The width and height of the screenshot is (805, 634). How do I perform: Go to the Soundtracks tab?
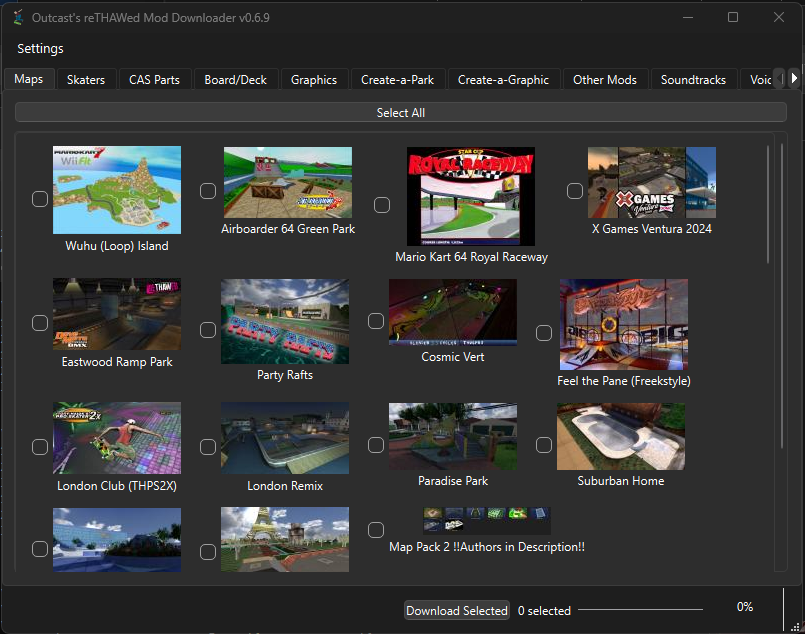pos(693,80)
